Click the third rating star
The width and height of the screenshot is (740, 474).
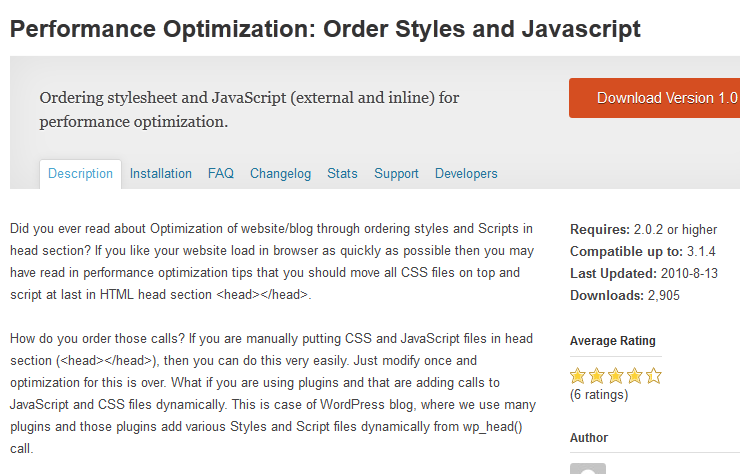(616, 376)
